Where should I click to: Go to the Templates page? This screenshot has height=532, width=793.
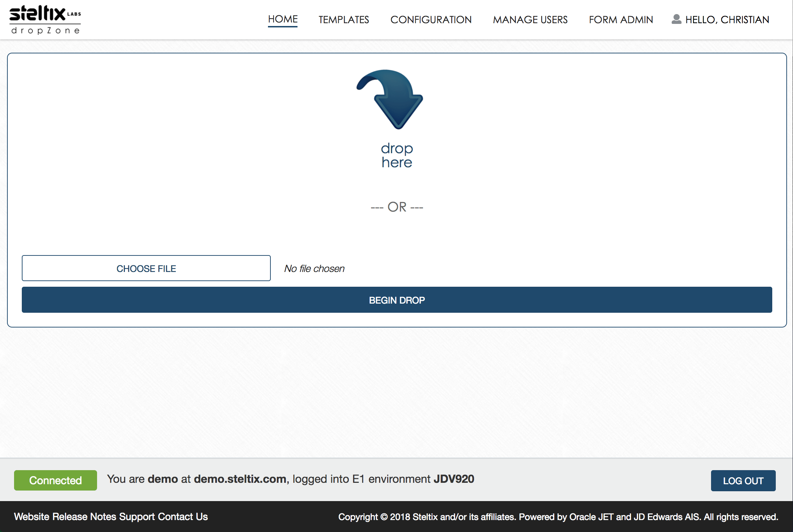344,20
